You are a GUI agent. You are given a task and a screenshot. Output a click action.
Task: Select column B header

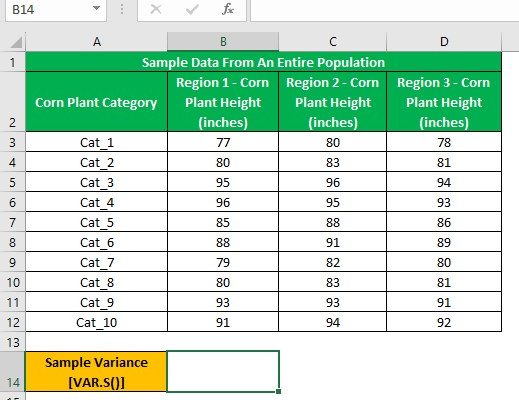coord(223,42)
